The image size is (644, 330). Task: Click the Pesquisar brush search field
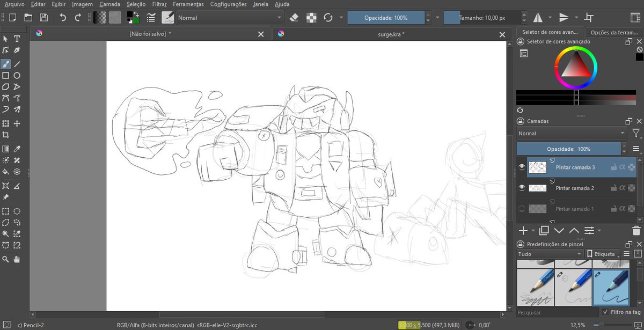558,312
